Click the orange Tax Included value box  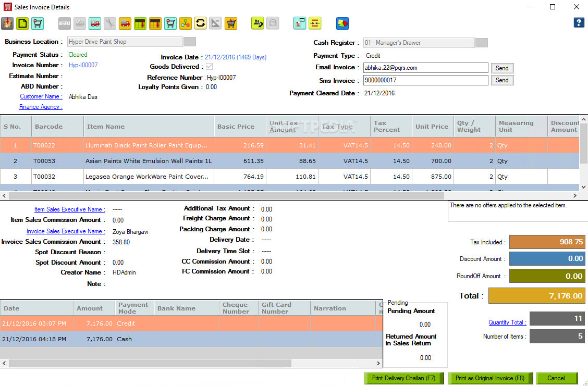tap(547, 242)
